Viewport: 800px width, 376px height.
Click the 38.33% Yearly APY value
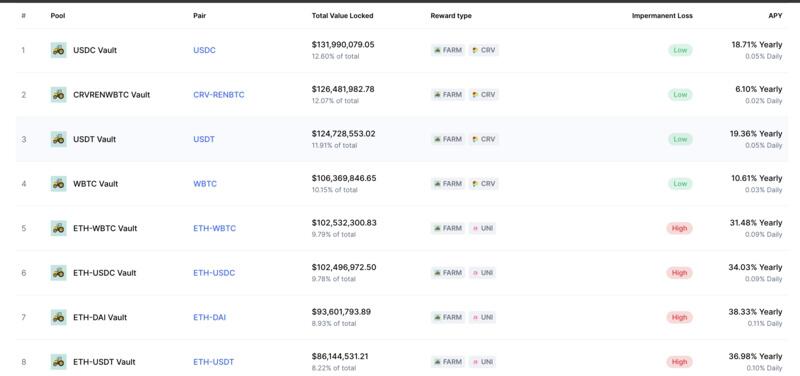pyautogui.click(x=755, y=311)
